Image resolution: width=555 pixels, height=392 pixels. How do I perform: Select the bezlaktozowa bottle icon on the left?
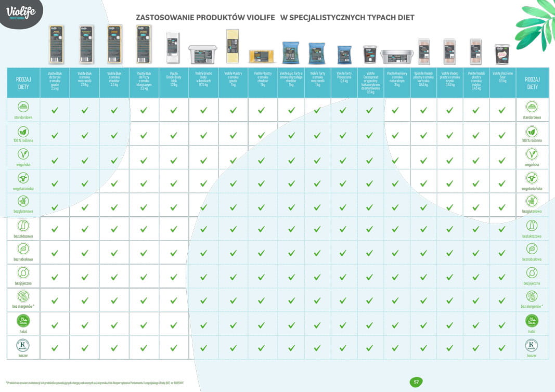click(x=23, y=225)
